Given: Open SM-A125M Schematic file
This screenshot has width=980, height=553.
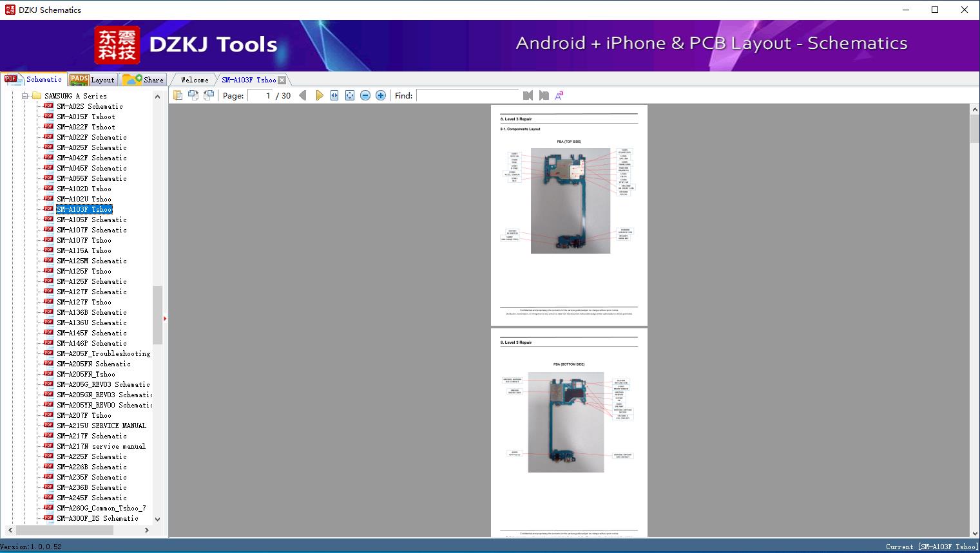Looking at the screenshot, I should 91,261.
